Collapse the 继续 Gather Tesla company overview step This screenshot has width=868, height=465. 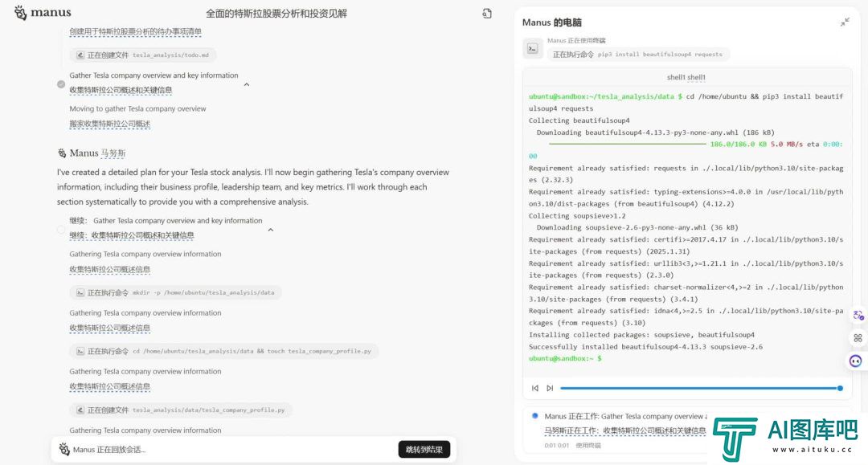[x=270, y=230]
